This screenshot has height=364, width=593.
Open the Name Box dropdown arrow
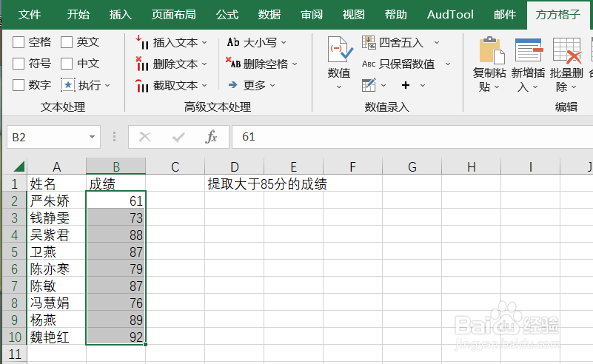[x=92, y=137]
